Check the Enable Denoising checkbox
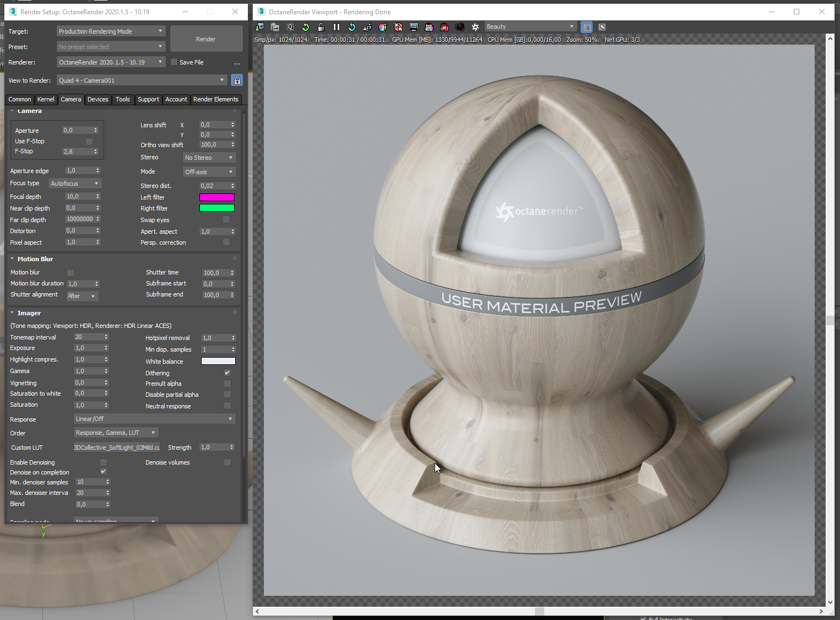Screen dimensions: 840x620 103,462
